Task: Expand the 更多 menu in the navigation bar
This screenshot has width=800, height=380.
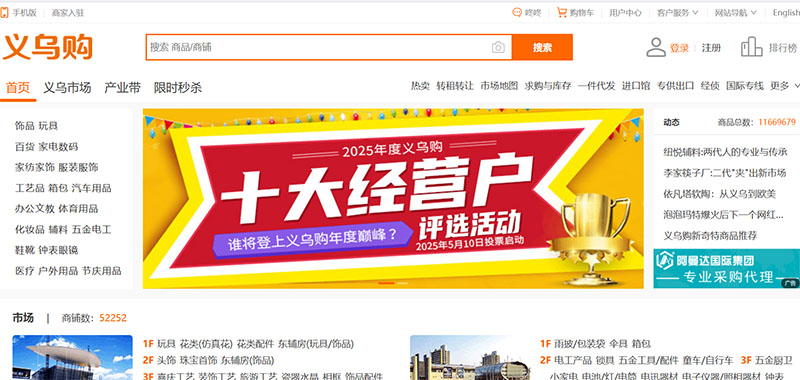Action: [786, 86]
